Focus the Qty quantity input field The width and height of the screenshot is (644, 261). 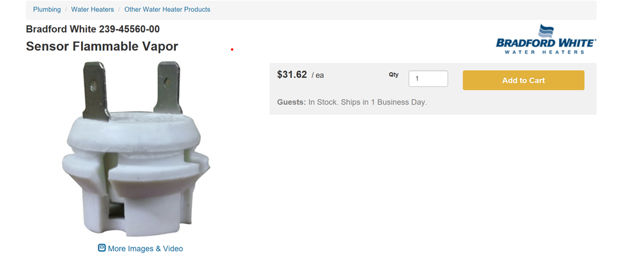pyautogui.click(x=428, y=79)
